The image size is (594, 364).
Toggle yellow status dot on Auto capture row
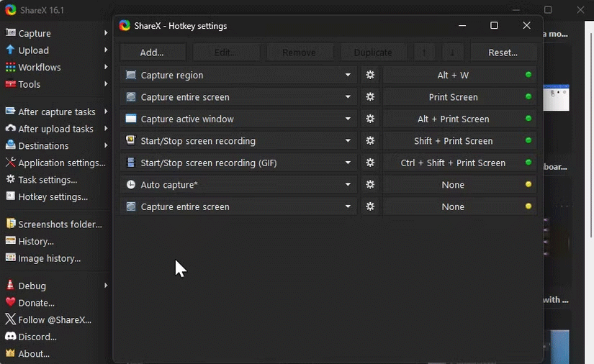coord(528,185)
